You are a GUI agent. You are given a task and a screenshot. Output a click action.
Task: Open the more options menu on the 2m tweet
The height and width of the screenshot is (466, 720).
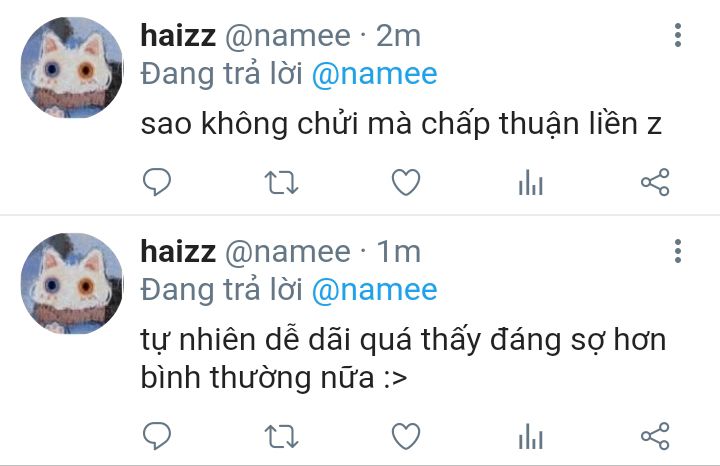(678, 35)
